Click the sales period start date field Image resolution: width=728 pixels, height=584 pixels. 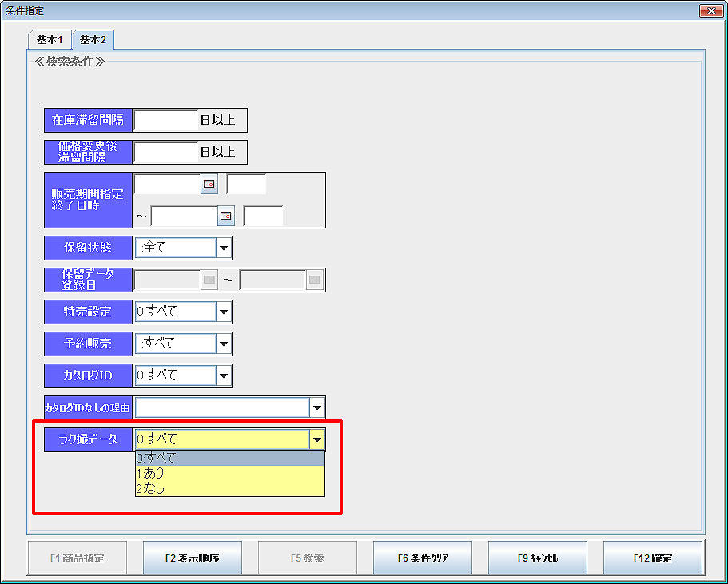166,184
